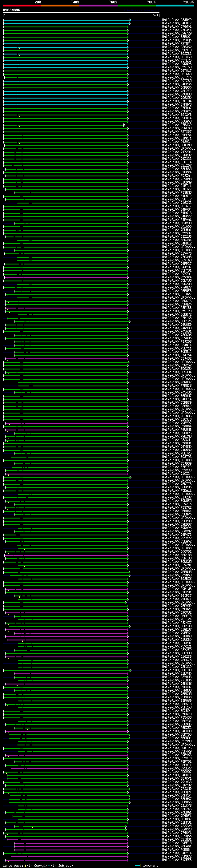The image size is (197, 868).
Task: Choose hit UniRef100_Q1HPX4
Action: pyautogui.click(x=177, y=172)
